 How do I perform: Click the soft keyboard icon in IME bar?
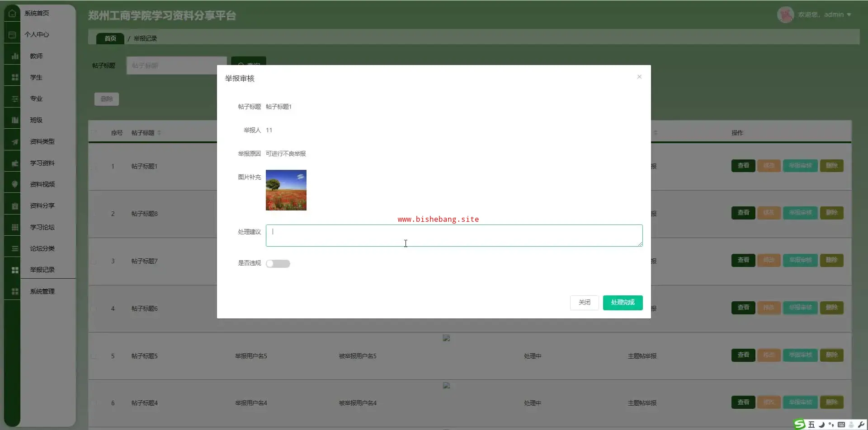841,425
